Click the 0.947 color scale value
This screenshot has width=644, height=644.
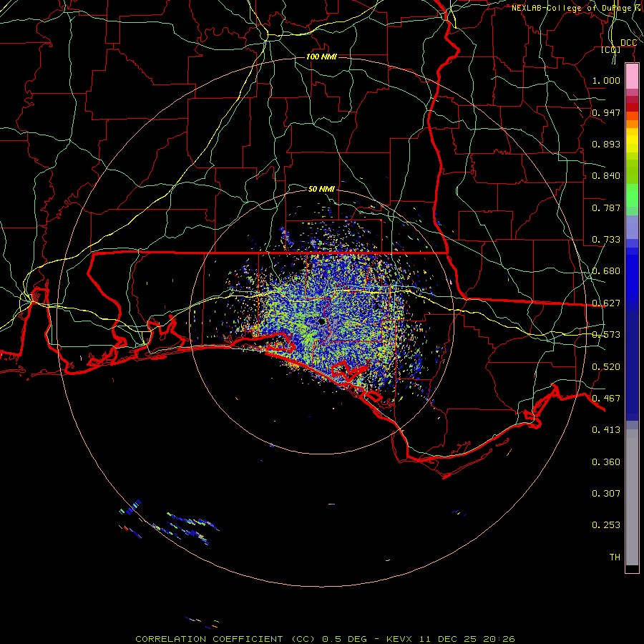606,112
